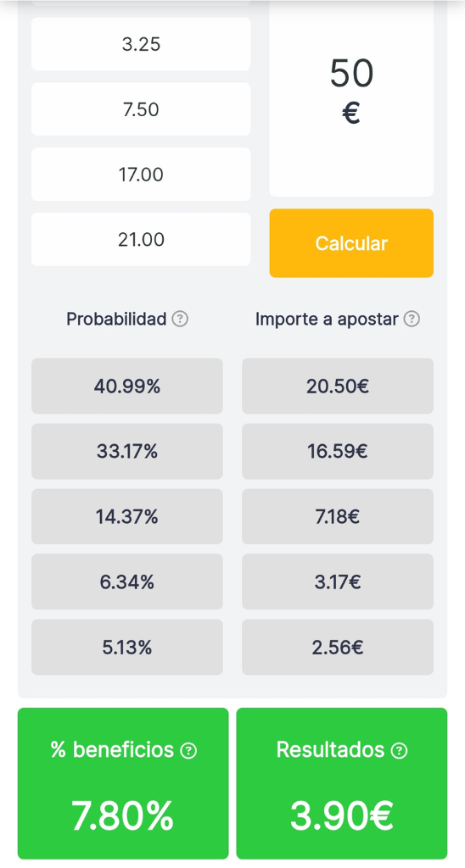Select the 14.37% probability cell
Viewport: 465px width, 868px height.
coord(127,516)
